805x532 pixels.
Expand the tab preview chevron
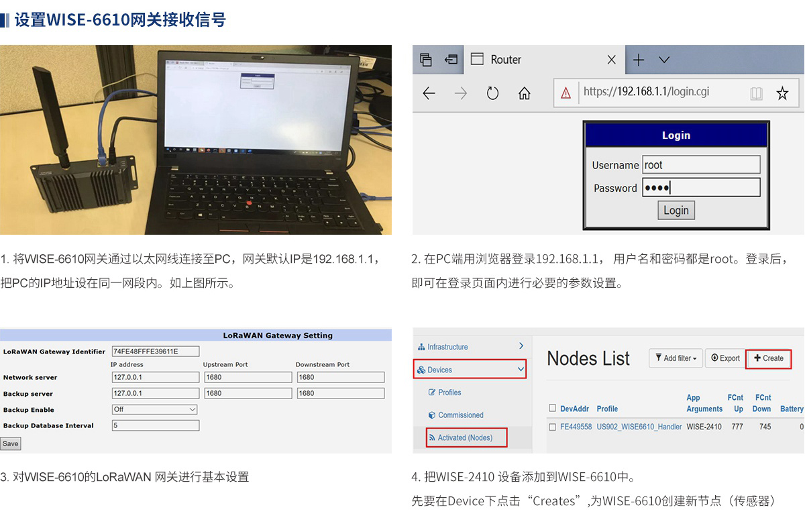(664, 60)
